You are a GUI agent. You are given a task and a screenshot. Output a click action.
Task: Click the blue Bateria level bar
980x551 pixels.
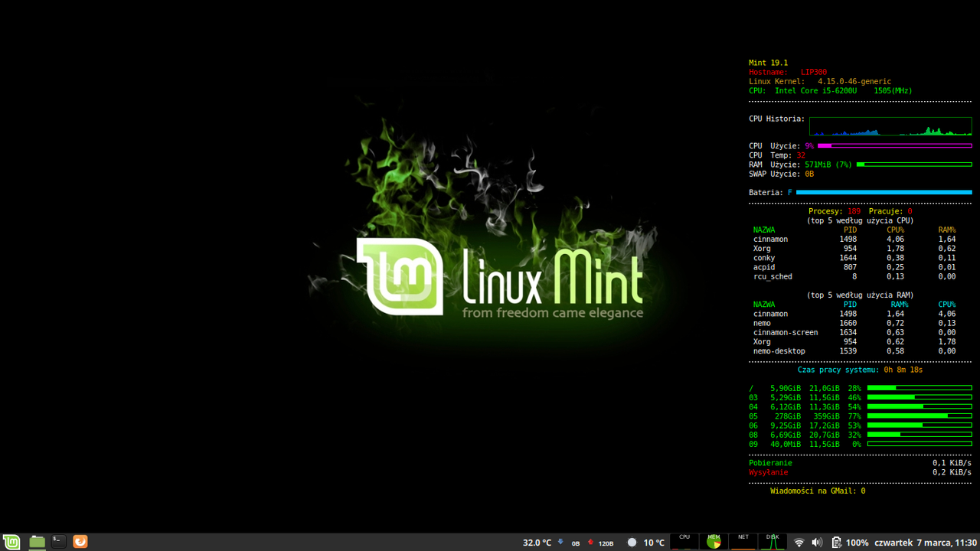point(884,192)
